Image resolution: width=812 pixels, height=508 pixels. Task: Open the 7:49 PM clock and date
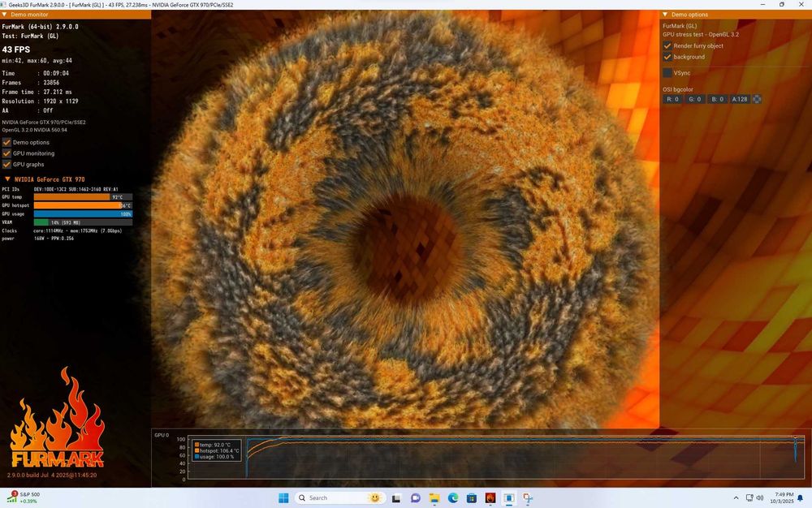[781, 497]
